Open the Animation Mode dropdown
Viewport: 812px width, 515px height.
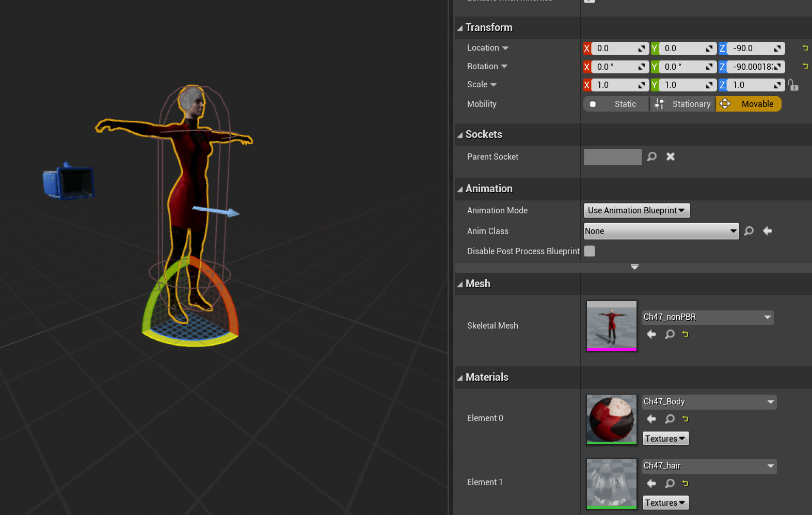coord(636,210)
